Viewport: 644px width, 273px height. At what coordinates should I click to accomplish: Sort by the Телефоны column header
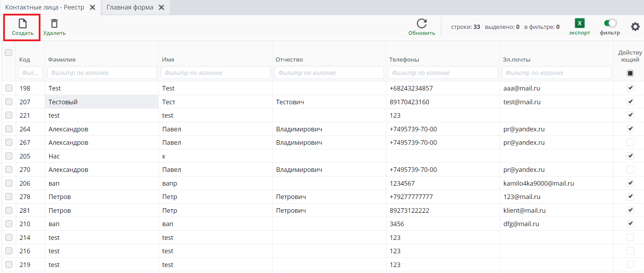404,60
